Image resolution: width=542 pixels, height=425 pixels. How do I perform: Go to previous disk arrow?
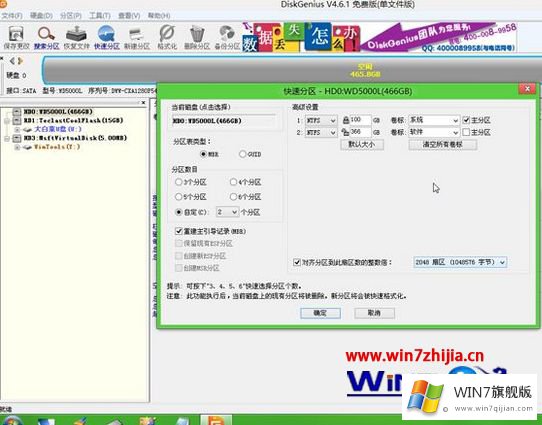click(12, 61)
